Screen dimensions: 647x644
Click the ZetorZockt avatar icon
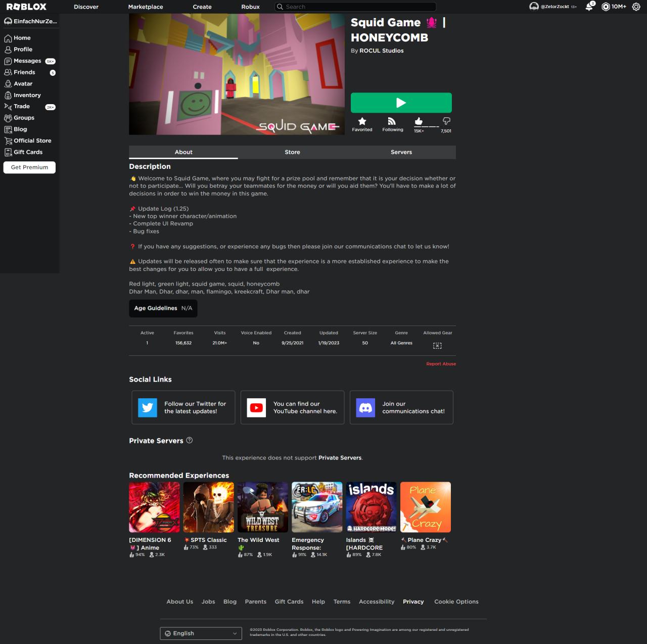click(x=534, y=7)
